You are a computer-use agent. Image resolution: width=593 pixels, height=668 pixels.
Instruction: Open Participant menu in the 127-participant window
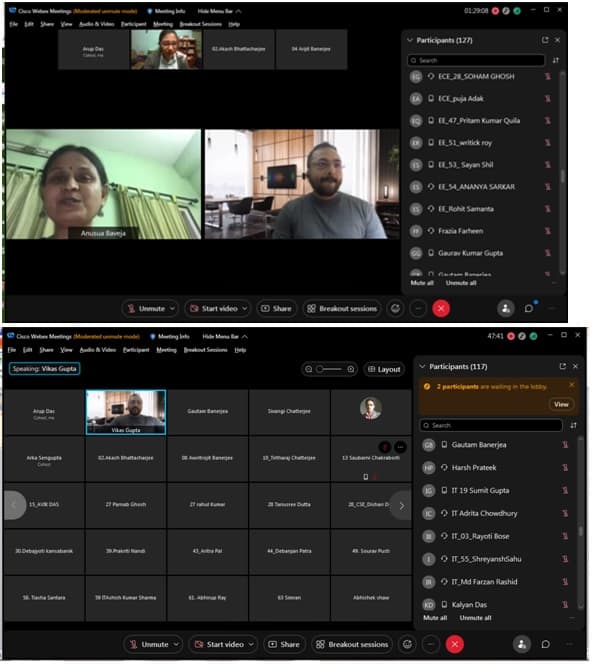click(x=133, y=24)
